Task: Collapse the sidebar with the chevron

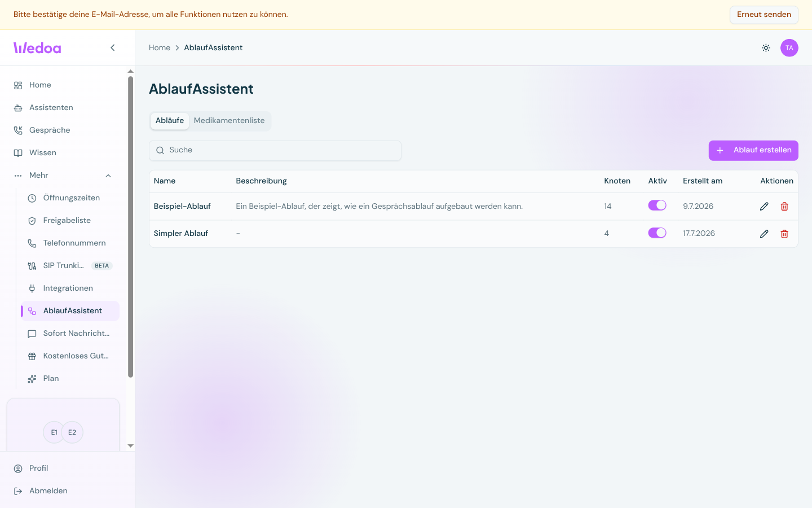Action: tap(113, 48)
